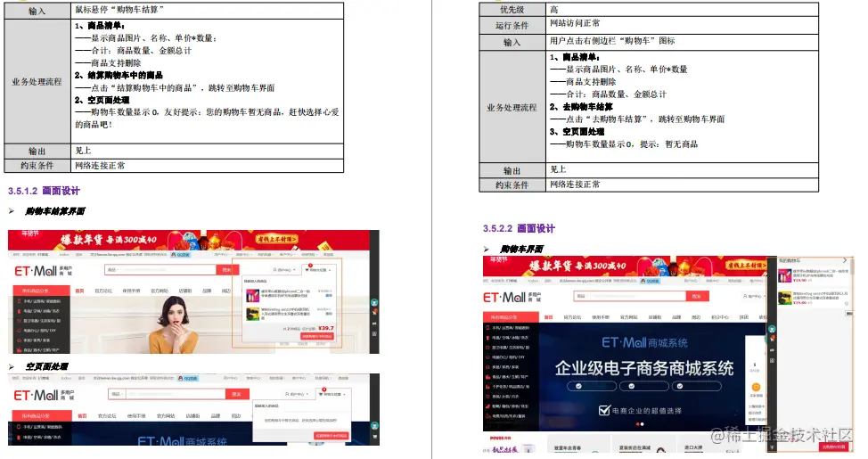Click heading 3.5.2.2 画面设计
This screenshot has width=868, height=459.
coord(519,229)
